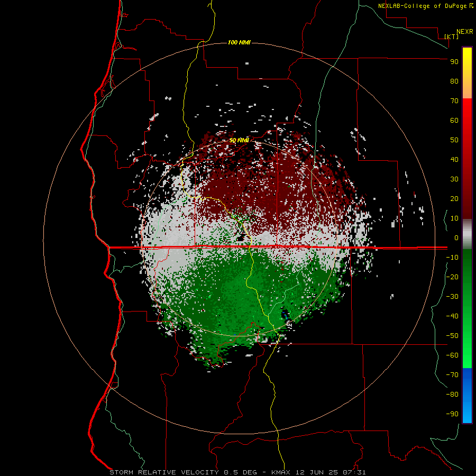
Task: Click the 0 scale label
Action: [x=456, y=237]
